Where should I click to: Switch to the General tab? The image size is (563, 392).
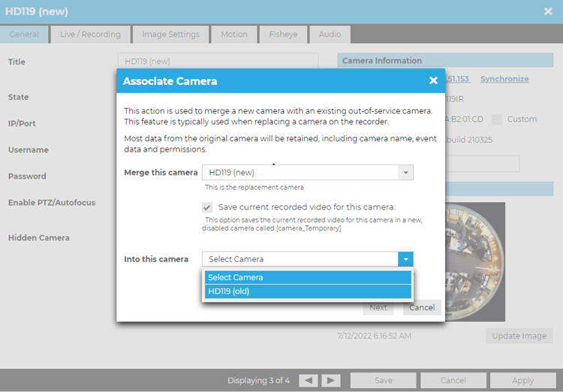point(24,35)
